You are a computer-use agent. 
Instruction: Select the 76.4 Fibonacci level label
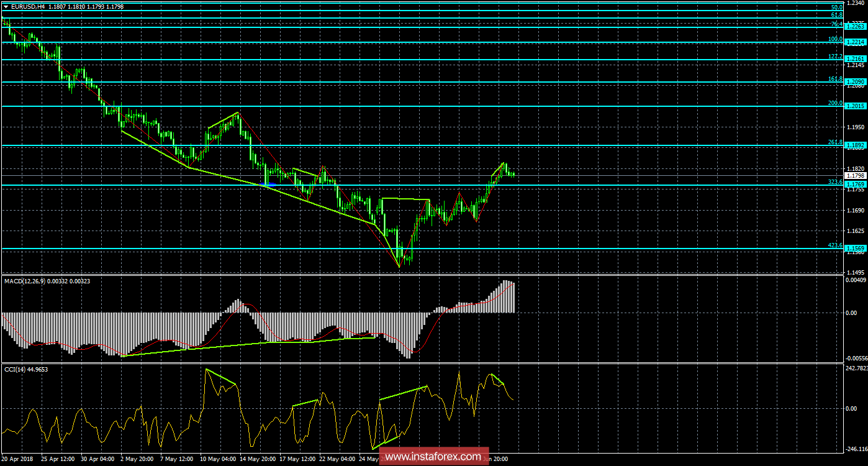pos(836,24)
